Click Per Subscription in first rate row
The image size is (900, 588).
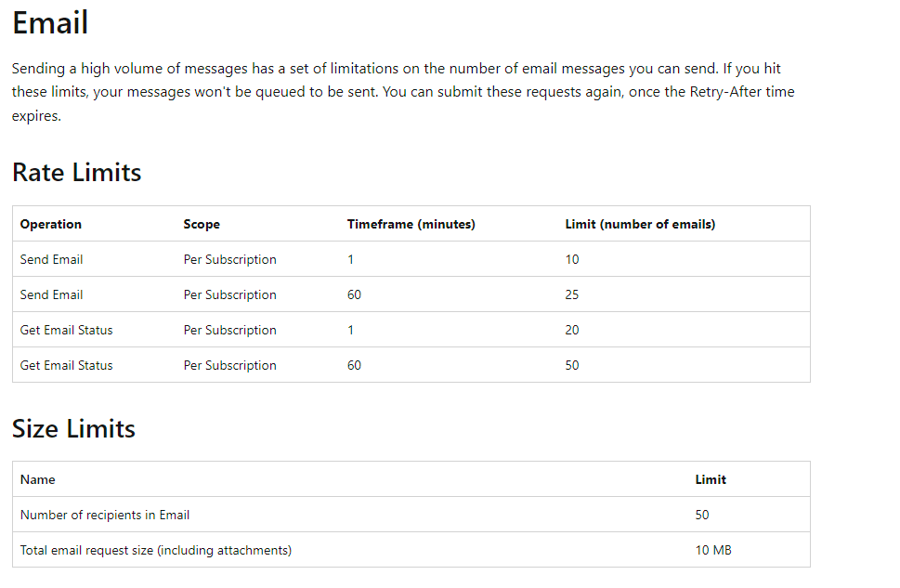[x=229, y=259]
